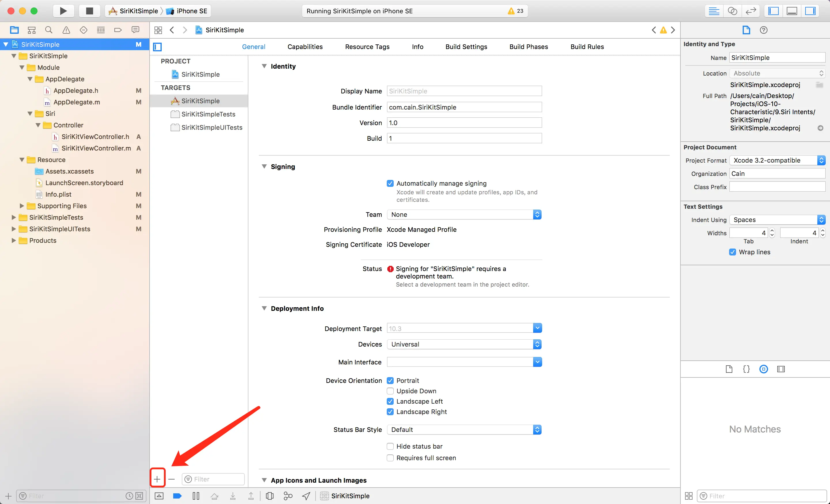The width and height of the screenshot is (830, 504).
Task: Open Debug View Hierarchy icon
Action: click(x=269, y=496)
